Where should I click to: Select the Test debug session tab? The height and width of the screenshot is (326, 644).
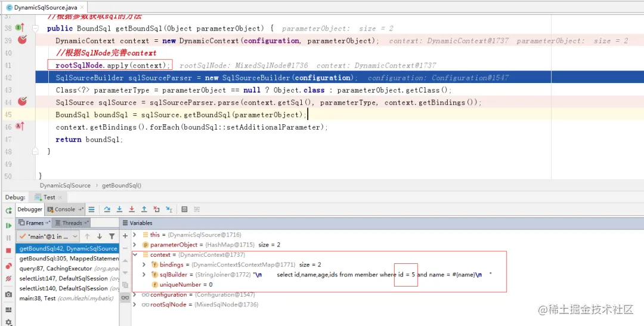48,197
